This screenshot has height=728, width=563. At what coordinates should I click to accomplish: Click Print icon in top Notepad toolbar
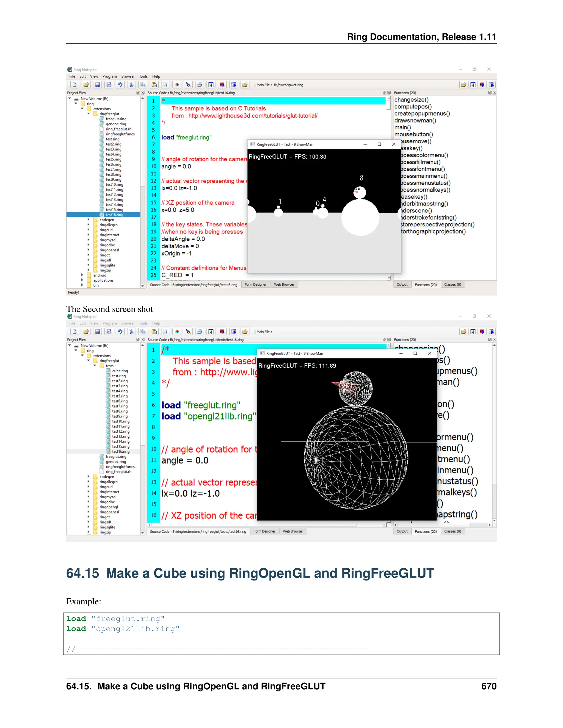pos(200,85)
